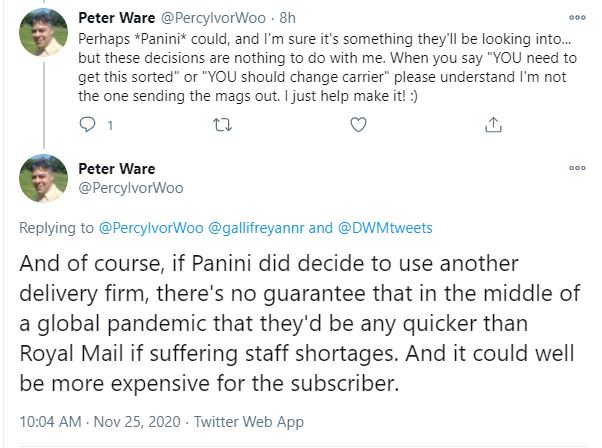Retweet the first Peter Ware tweet
The image size is (602, 448).
(x=220, y=125)
